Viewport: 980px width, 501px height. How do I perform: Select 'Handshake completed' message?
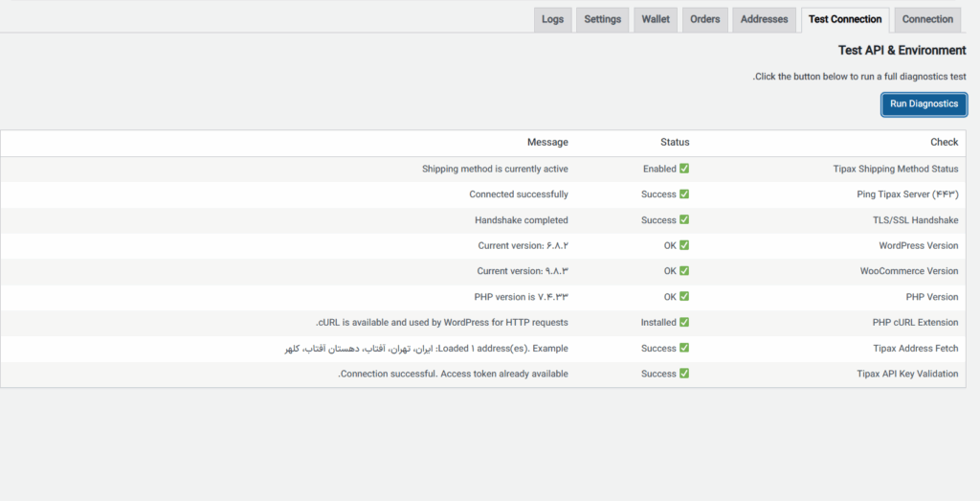(522, 220)
